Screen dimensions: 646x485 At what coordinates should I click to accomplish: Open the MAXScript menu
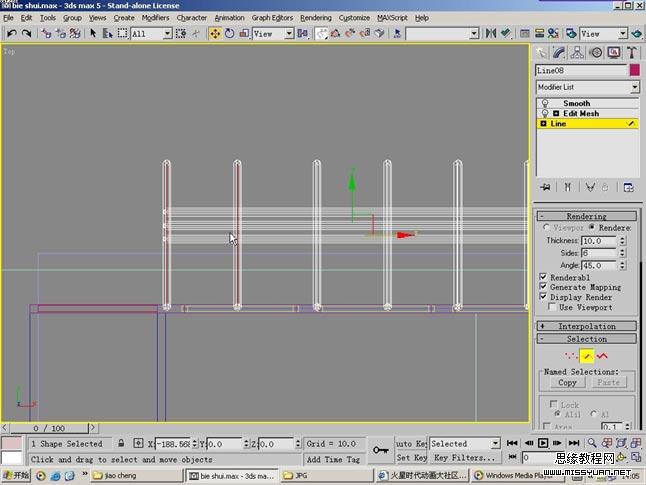tap(392, 18)
